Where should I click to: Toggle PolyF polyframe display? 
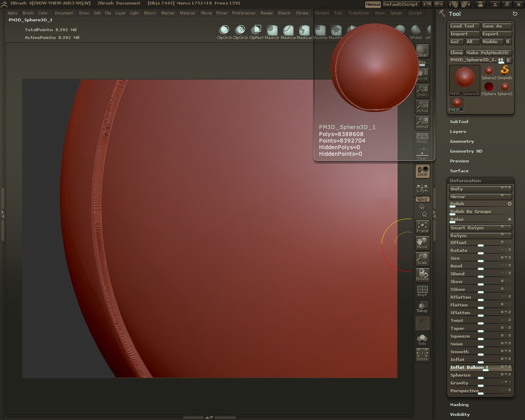coord(422,291)
